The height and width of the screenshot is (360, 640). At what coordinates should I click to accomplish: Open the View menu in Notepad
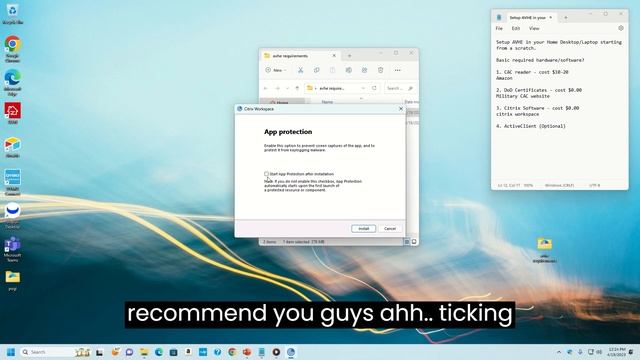534,29
